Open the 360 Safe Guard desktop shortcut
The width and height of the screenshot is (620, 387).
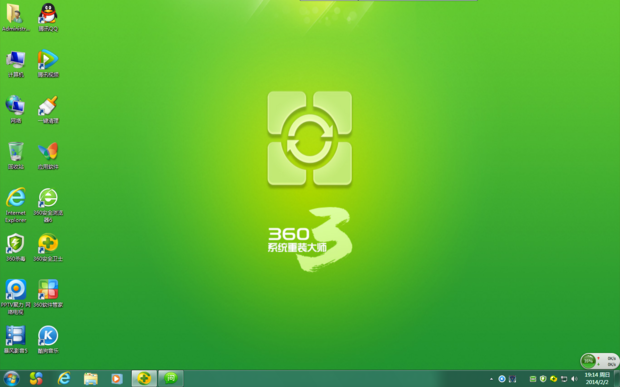tap(48, 247)
